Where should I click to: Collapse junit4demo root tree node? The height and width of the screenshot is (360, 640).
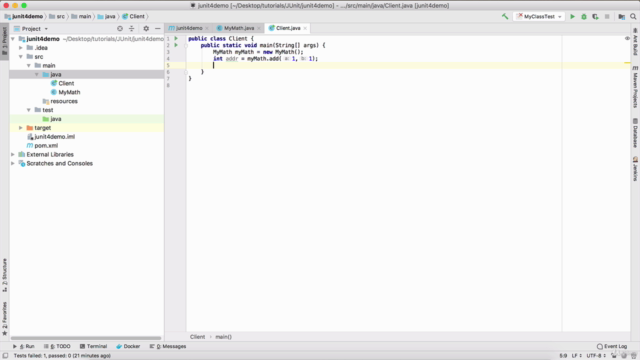[13, 39]
